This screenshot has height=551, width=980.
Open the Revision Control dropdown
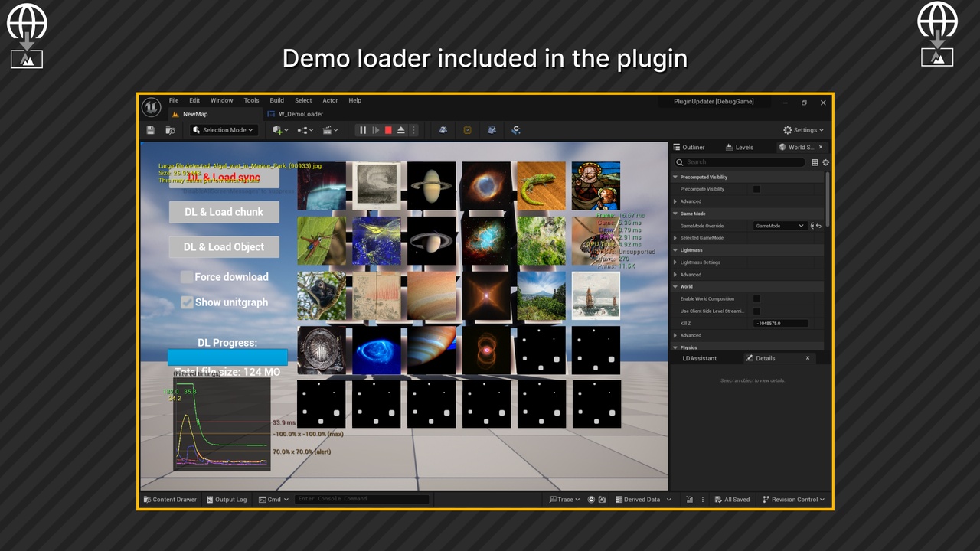[794, 500]
